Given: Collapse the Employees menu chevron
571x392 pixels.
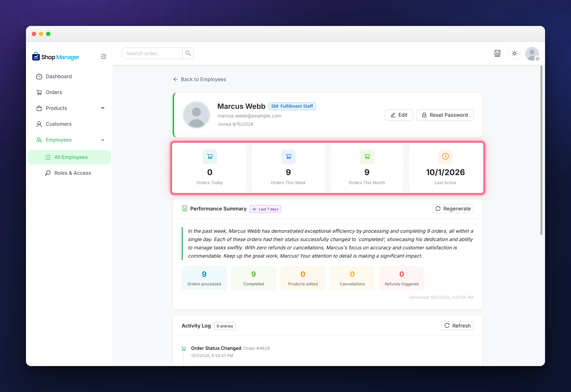Looking at the screenshot, I should tap(103, 140).
